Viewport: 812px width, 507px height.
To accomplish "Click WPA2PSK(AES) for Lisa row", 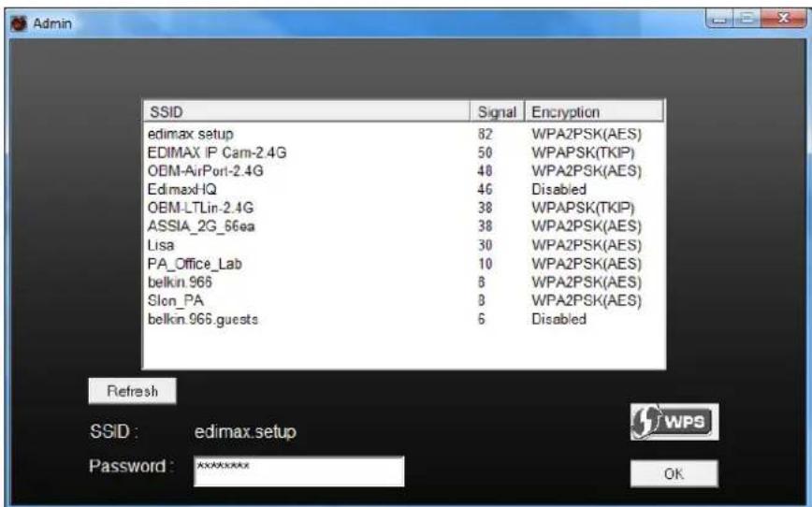I will 587,245.
